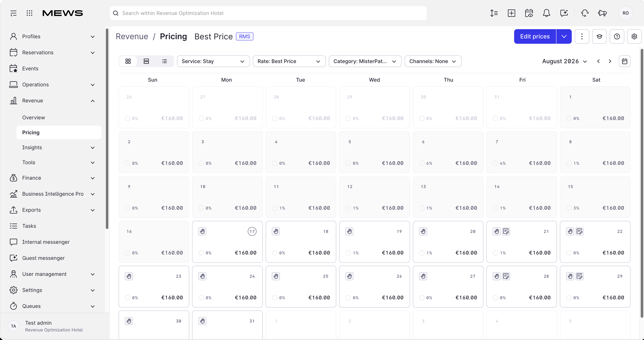
Task: Open the Channels: None dropdown
Action: coord(433,61)
